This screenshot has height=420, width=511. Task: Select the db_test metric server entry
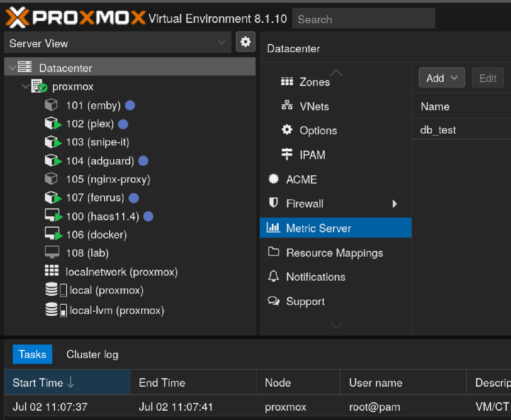tap(438, 130)
